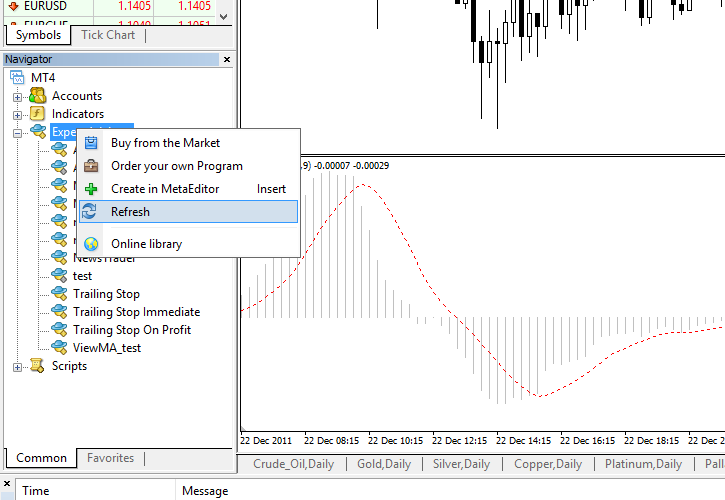Switch to the Tick Chart tab

[107, 35]
